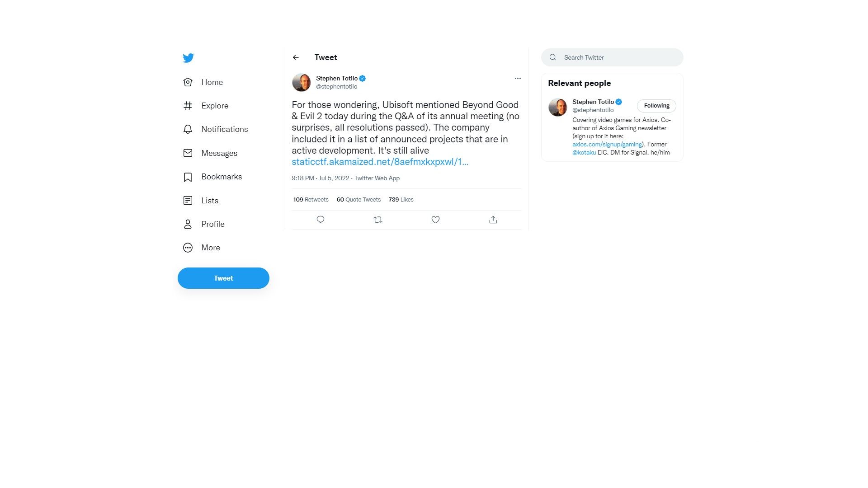Open the axios.com/signup/gaming bio link
The height and width of the screenshot is (488, 868).
click(607, 145)
